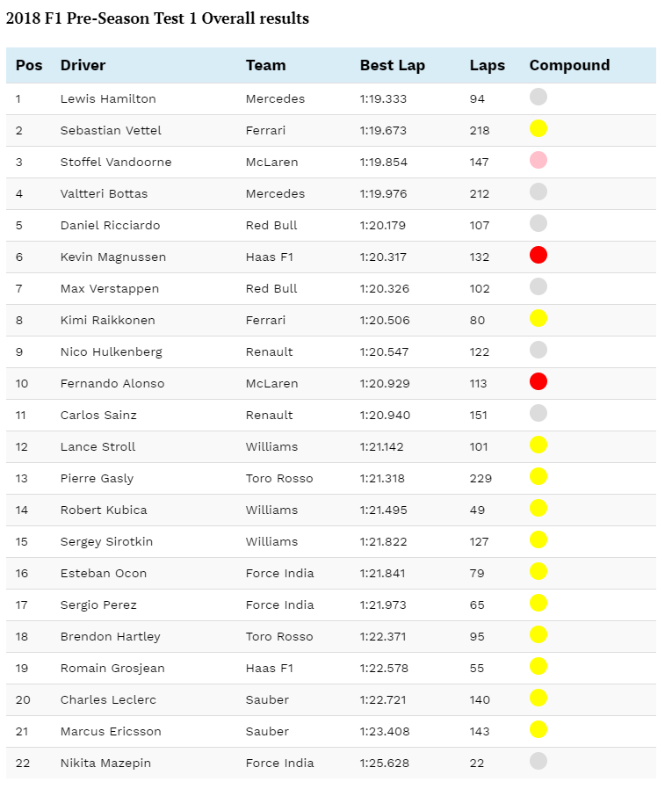Click the Best Lap column header
This screenshot has height=789, width=672.
click(x=393, y=65)
